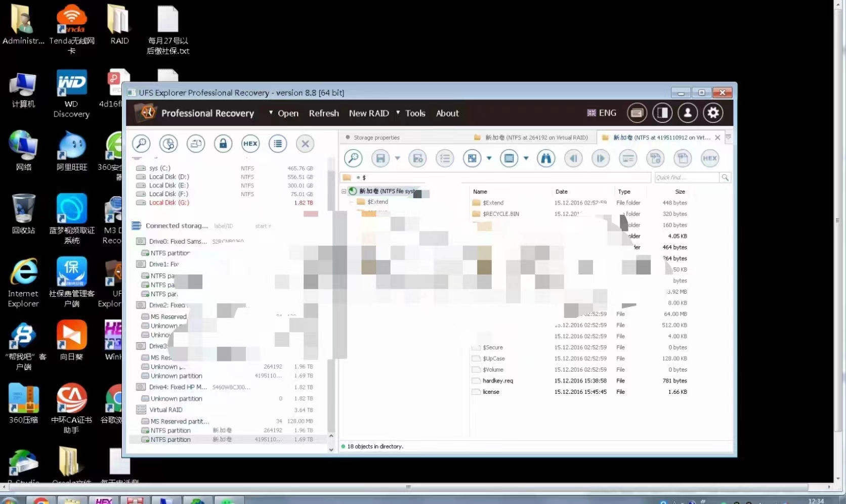Sort files by the Type column header
Image resolution: width=846 pixels, height=504 pixels.
tap(624, 192)
